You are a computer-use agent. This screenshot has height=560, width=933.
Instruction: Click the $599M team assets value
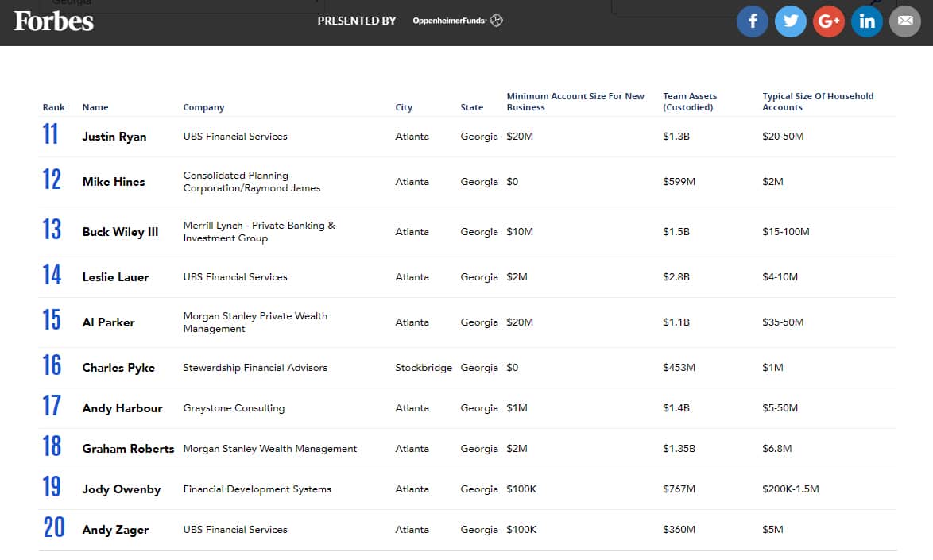point(679,182)
